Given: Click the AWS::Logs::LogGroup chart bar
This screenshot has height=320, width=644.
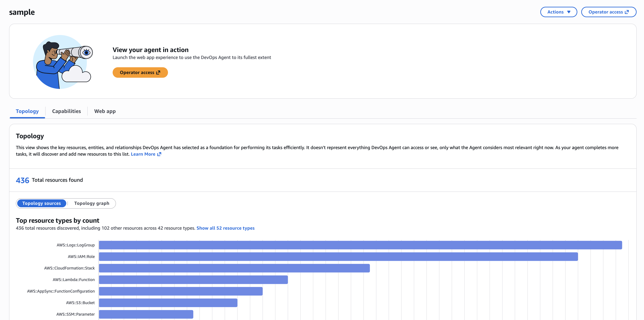Looking at the screenshot, I should [360, 245].
